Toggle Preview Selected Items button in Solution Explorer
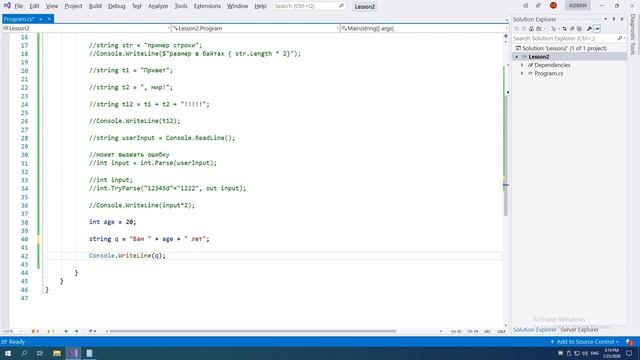 tap(597, 29)
